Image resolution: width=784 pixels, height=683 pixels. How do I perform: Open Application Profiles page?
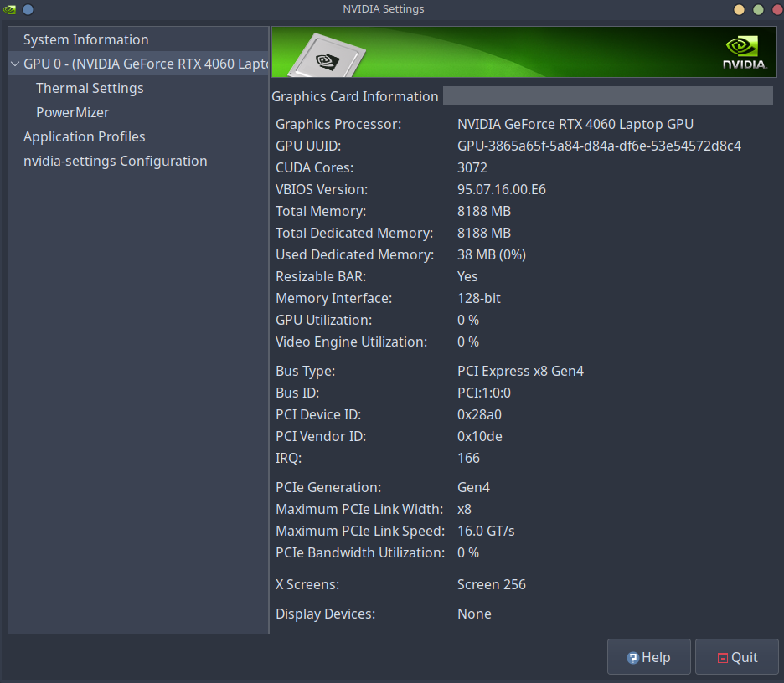point(85,137)
